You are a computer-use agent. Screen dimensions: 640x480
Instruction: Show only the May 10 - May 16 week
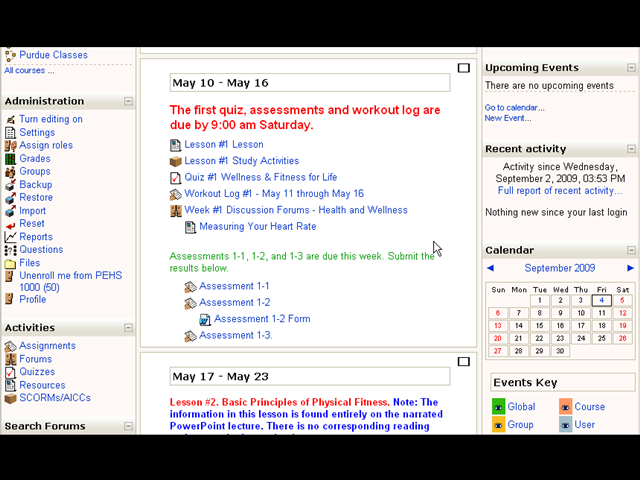click(463, 68)
